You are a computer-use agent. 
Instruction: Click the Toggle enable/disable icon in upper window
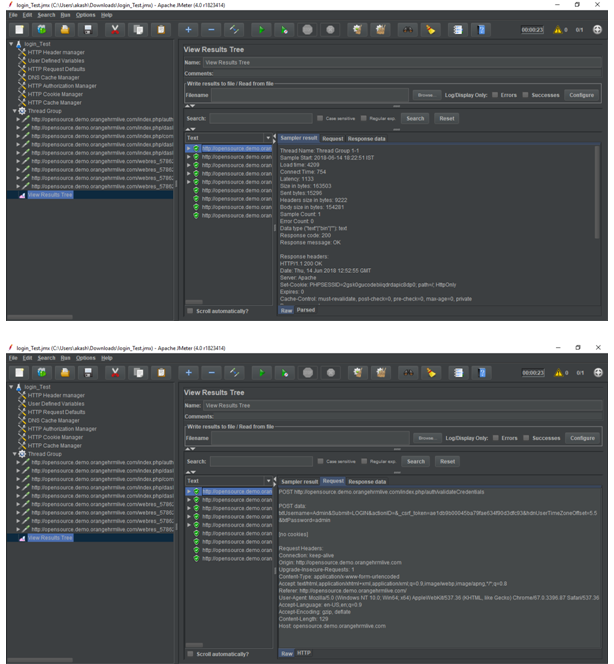(234, 30)
